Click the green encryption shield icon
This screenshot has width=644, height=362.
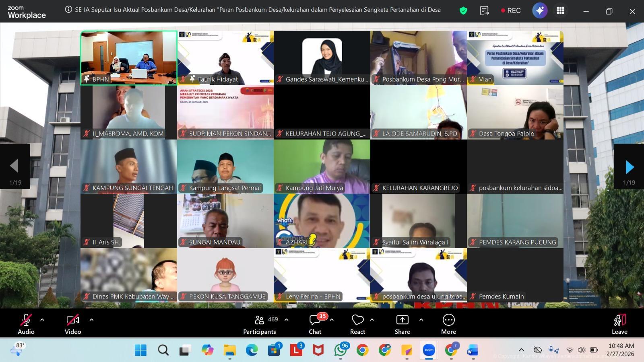(463, 11)
